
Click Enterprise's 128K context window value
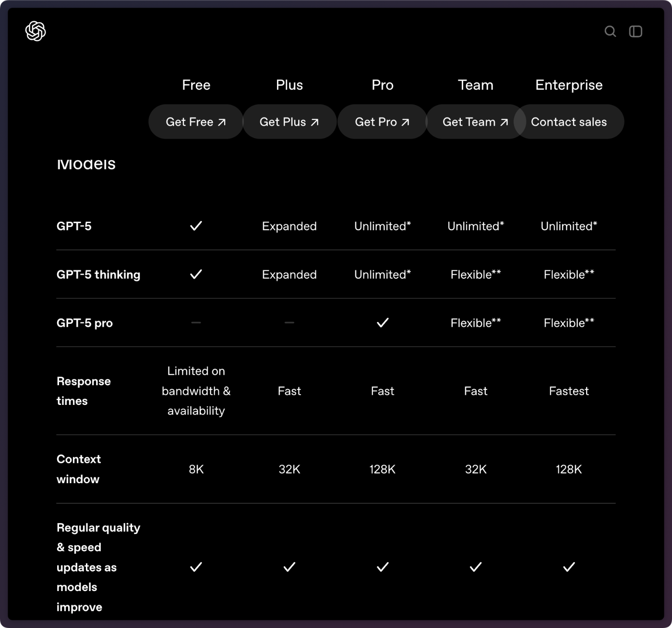coord(569,469)
